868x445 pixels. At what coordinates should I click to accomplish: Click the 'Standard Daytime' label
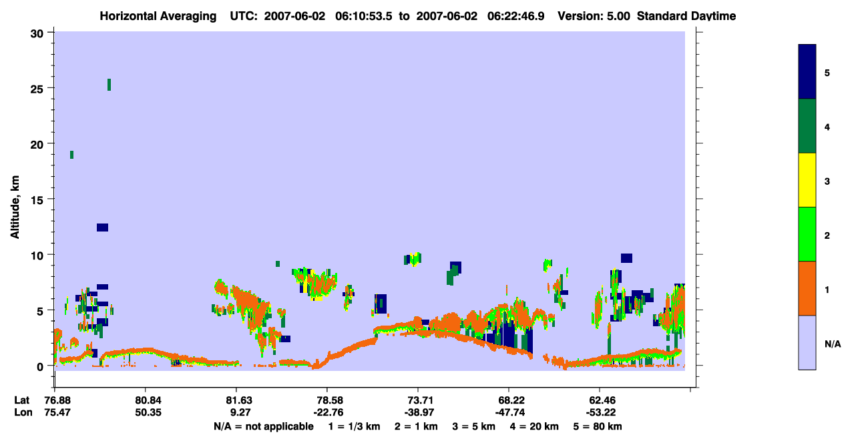click(686, 16)
